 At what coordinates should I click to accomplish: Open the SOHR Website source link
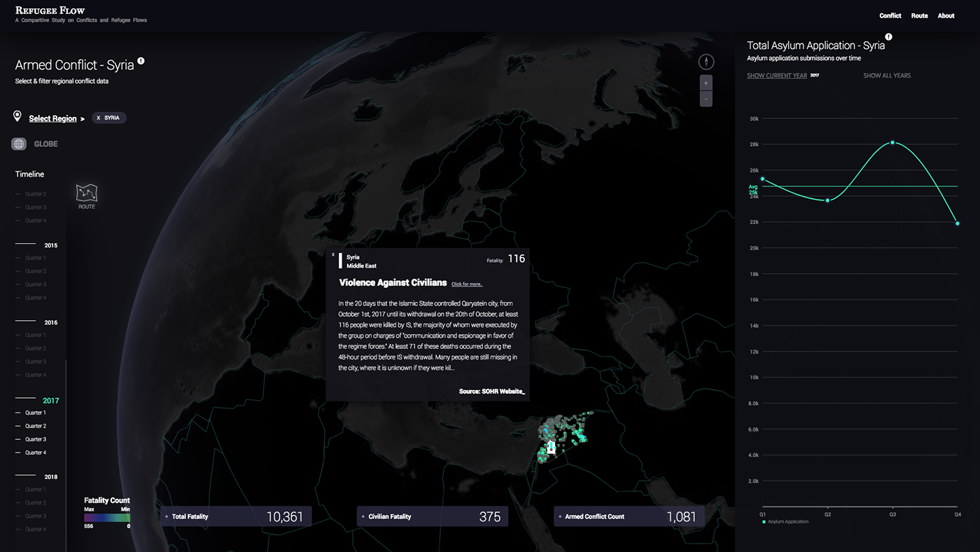[491, 391]
